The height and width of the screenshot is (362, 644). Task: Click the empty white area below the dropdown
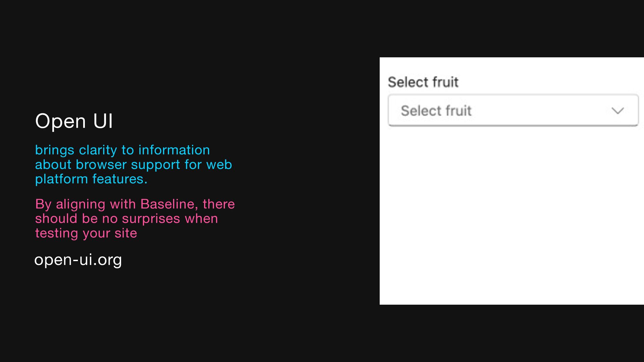[512, 215]
